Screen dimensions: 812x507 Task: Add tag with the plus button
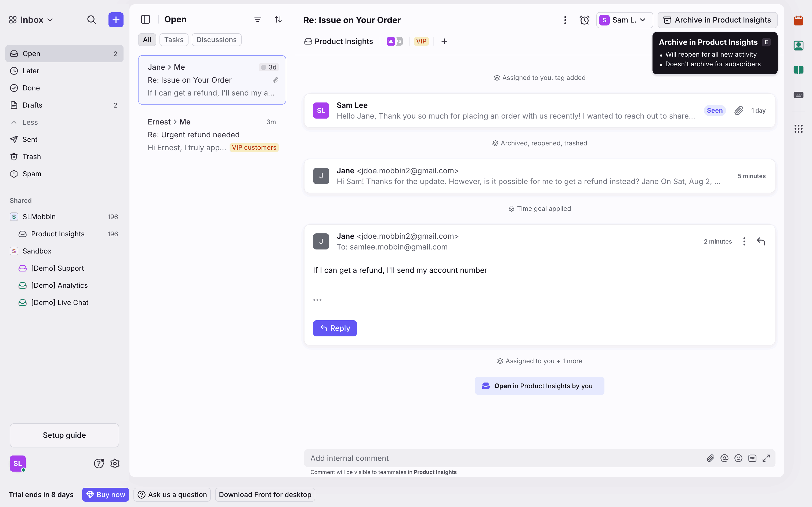tap(444, 41)
